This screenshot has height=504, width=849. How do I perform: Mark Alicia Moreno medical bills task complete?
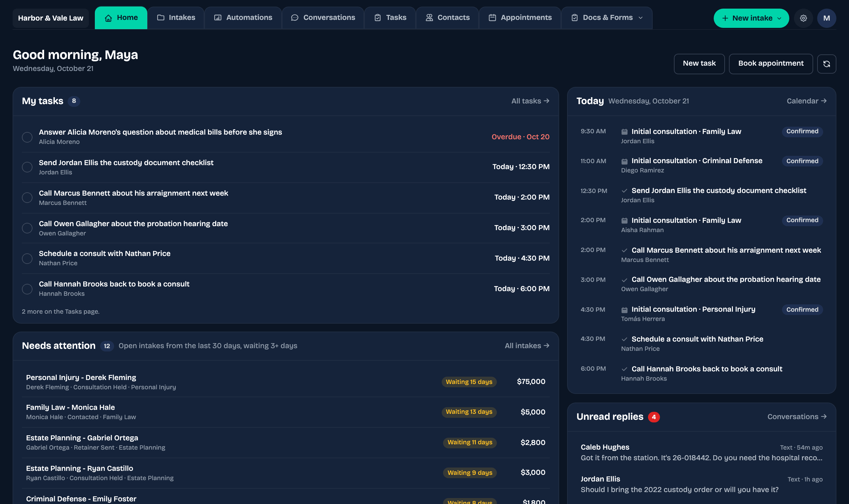click(27, 137)
